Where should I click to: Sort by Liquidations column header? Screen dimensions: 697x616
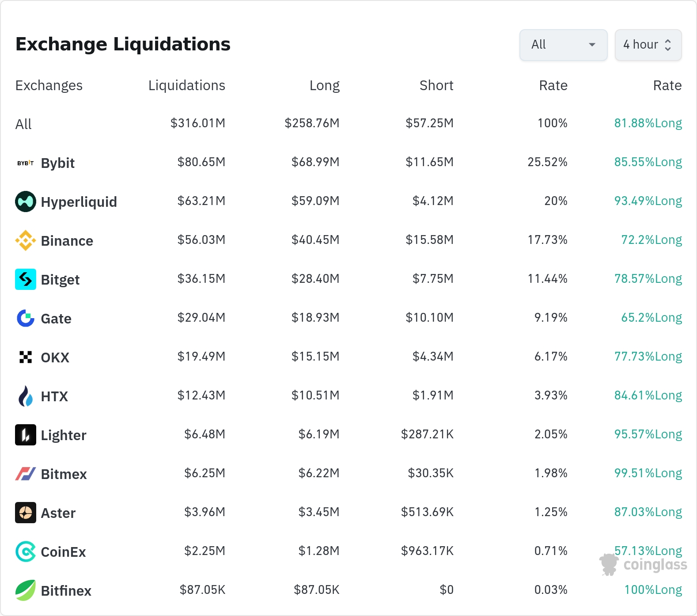(186, 85)
